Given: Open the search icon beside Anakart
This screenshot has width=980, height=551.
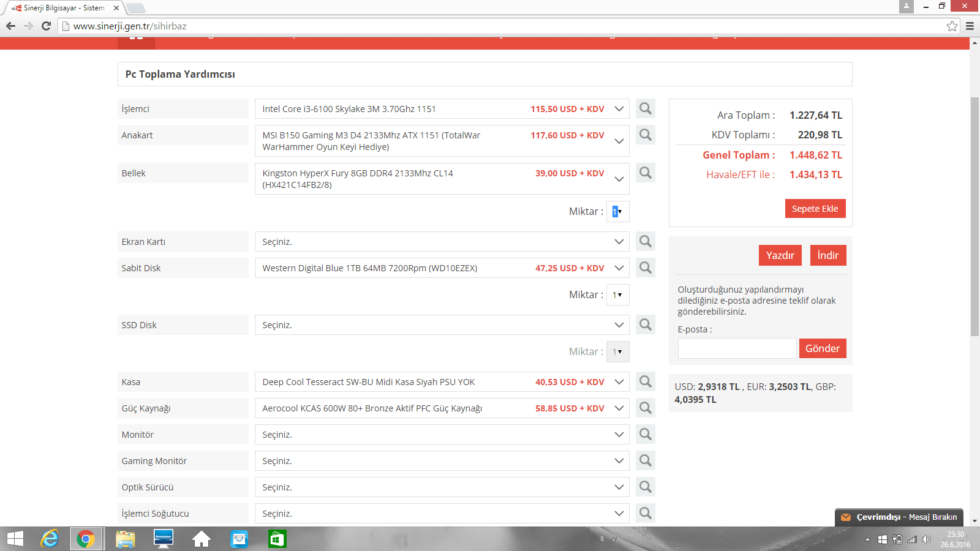Looking at the screenshot, I should 646,135.
